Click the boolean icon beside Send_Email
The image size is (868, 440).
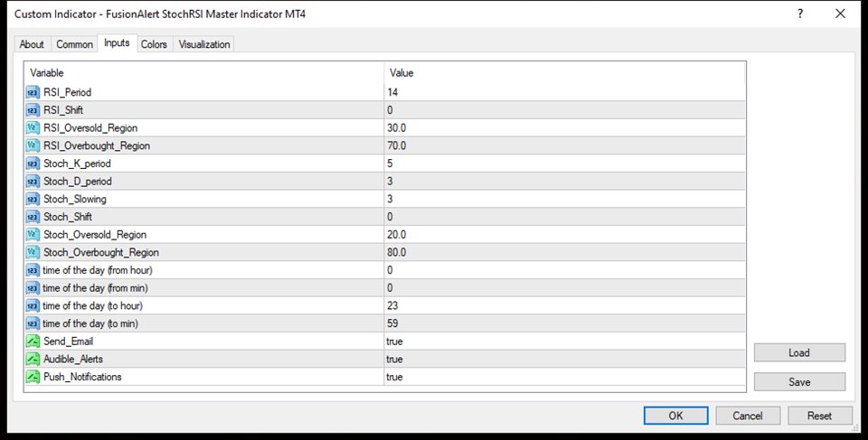(x=33, y=341)
